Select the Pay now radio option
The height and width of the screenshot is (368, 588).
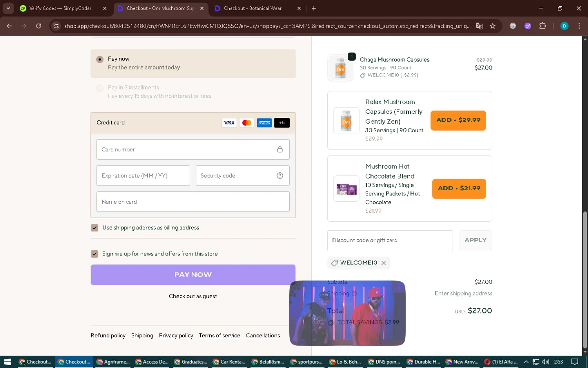tap(100, 59)
